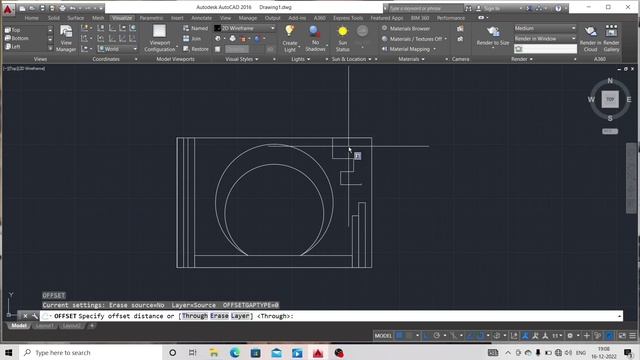Click the command line customize wrench icon
This screenshot has width=640, height=360.
(x=35, y=316)
